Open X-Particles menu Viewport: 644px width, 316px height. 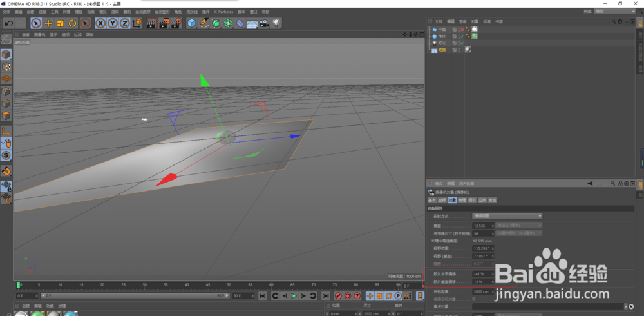223,12
